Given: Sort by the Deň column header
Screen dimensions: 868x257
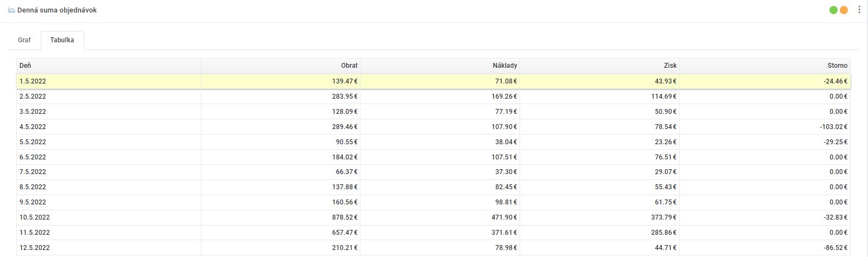Looking at the screenshot, I should coord(26,66).
